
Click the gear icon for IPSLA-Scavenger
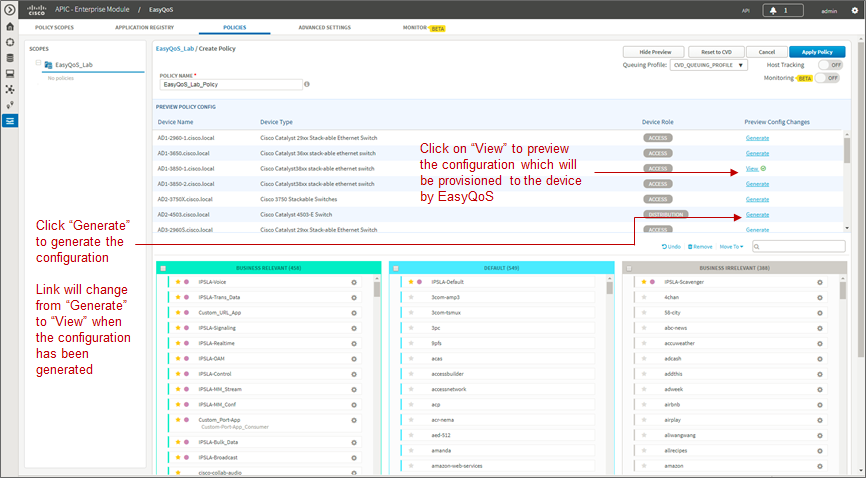point(820,282)
